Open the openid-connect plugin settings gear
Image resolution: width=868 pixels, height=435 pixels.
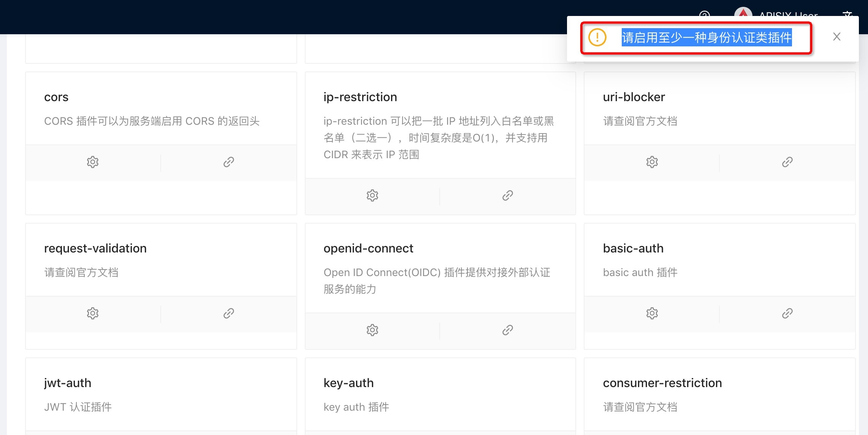coord(372,330)
